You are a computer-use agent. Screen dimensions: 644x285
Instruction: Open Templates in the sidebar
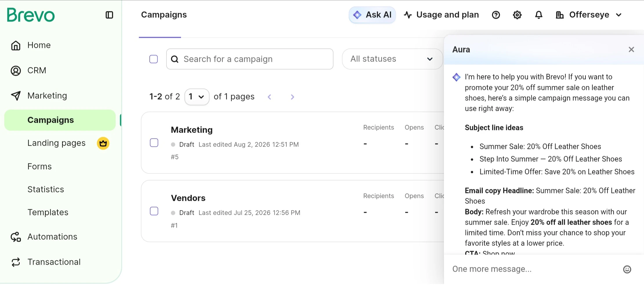(x=48, y=212)
